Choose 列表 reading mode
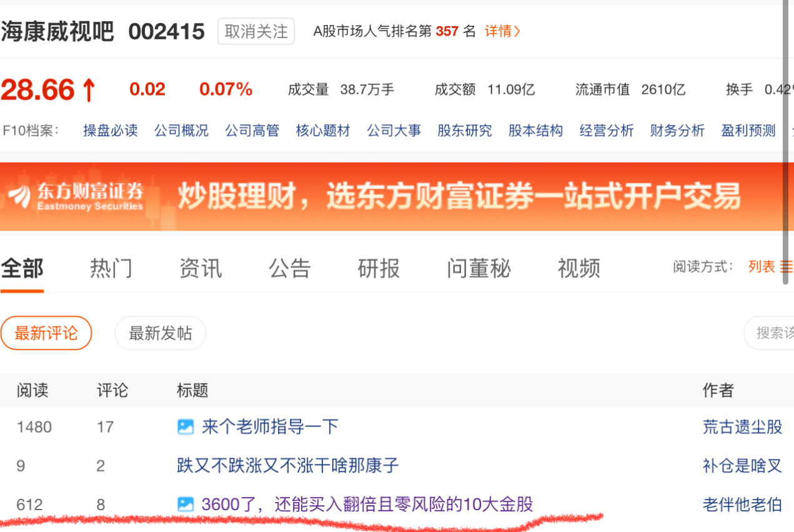Viewport: 794px width, 532px height. pyautogui.click(x=762, y=267)
